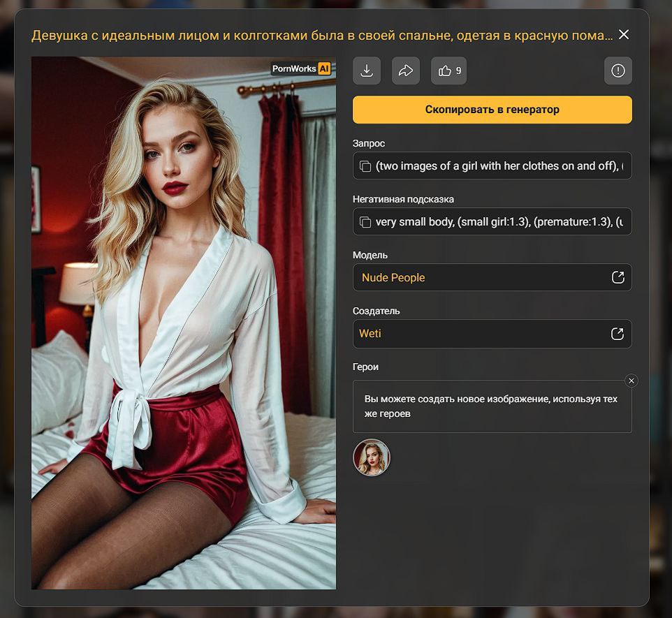This screenshot has height=618, width=672.
Task: Click the Герои hint message box
Action: click(x=492, y=406)
